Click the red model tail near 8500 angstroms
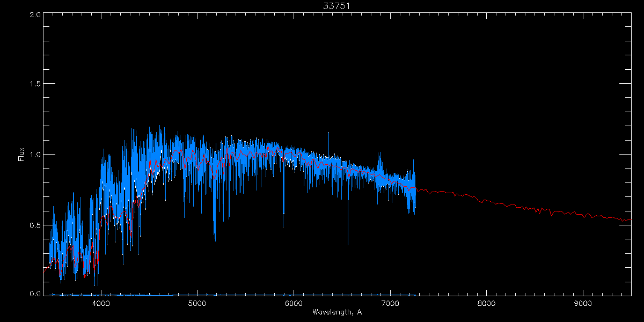644x322 pixels. 535,209
